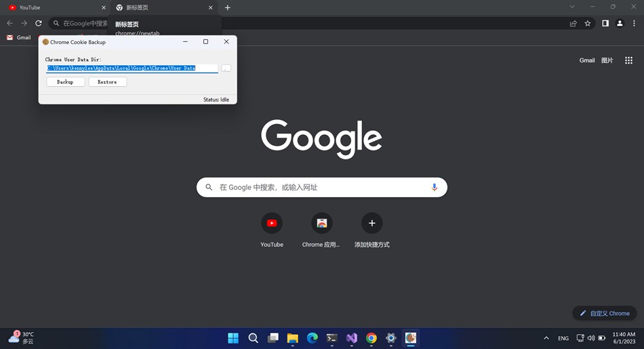The height and width of the screenshot is (349, 644).
Task: Click the Chrome User Data Dir path field
Action: (132, 68)
